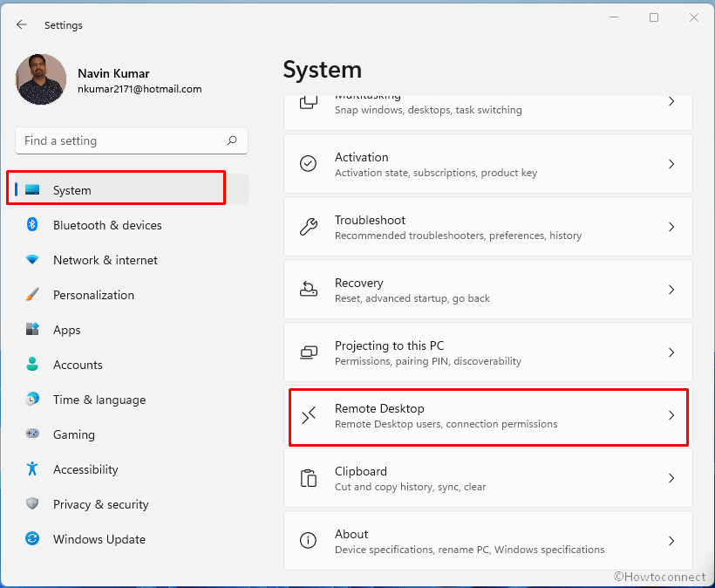Click 'Snap windows, desktops, task switching' text

pos(428,110)
